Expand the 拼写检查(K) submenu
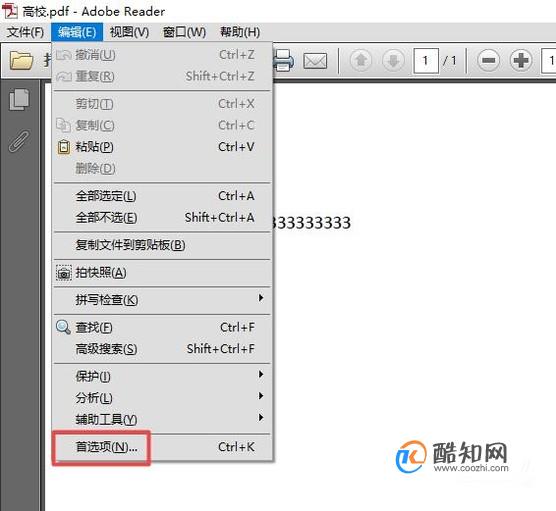The image size is (556, 511). 162,300
